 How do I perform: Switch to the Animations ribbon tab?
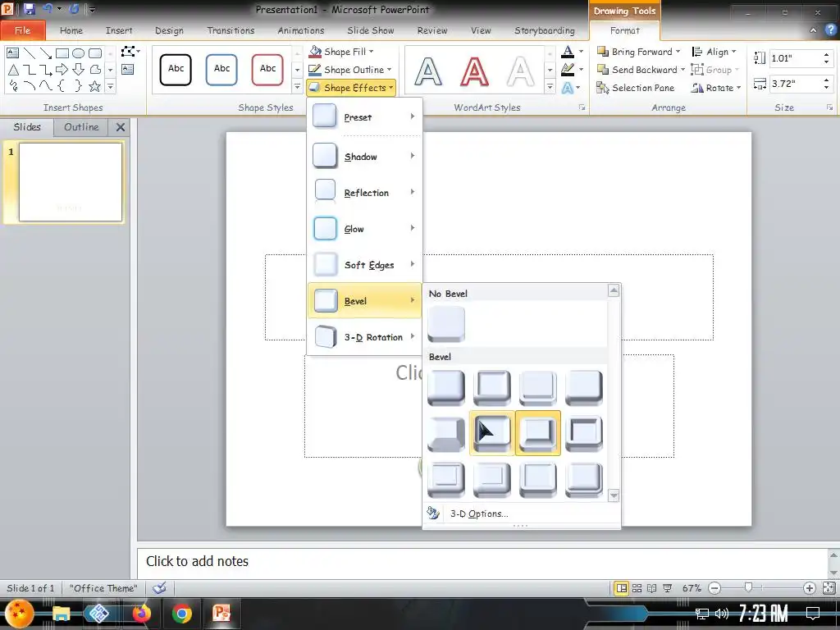(x=301, y=30)
